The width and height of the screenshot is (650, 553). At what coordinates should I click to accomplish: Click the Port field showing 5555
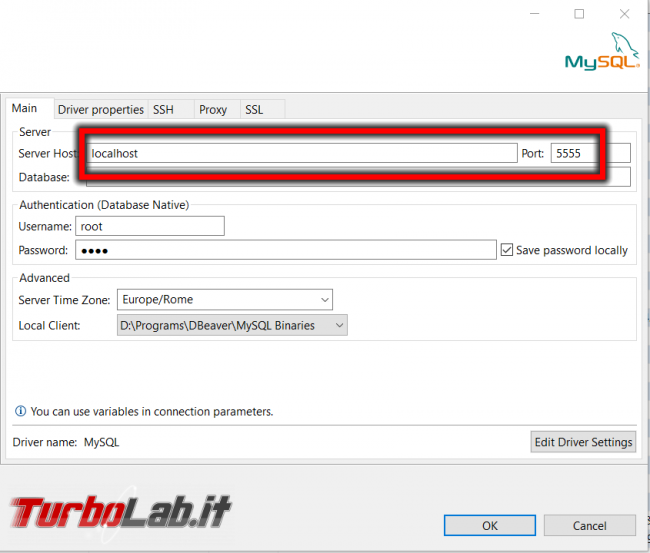(590, 153)
